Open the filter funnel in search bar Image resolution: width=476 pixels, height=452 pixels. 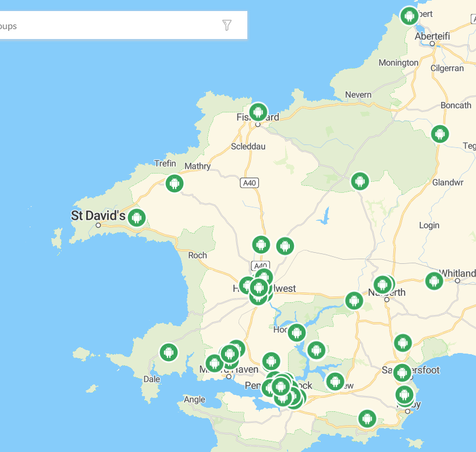tap(227, 25)
